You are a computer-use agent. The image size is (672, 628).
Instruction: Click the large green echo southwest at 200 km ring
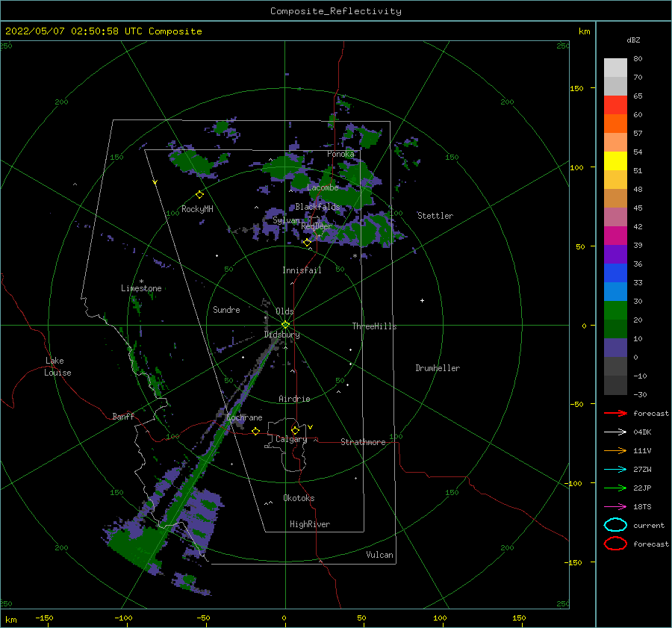point(137,548)
